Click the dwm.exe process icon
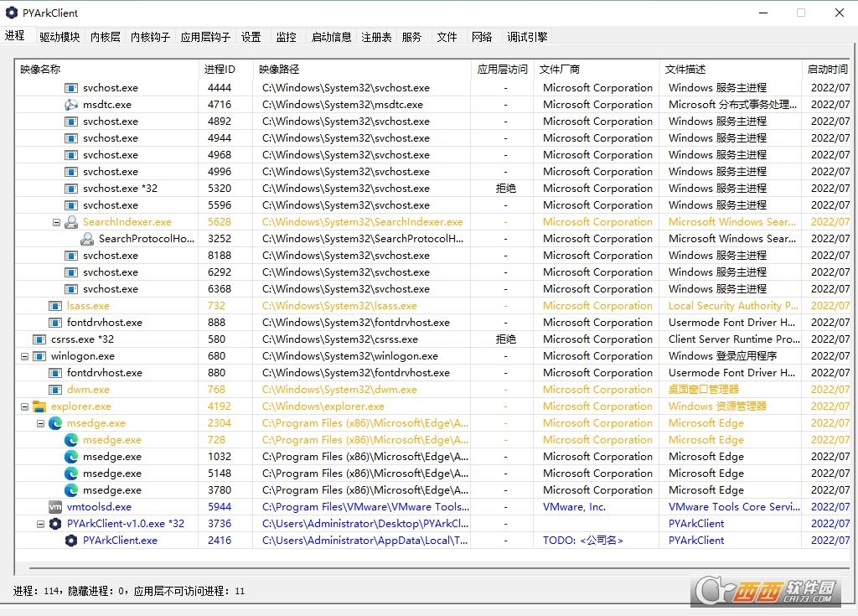 [x=55, y=390]
